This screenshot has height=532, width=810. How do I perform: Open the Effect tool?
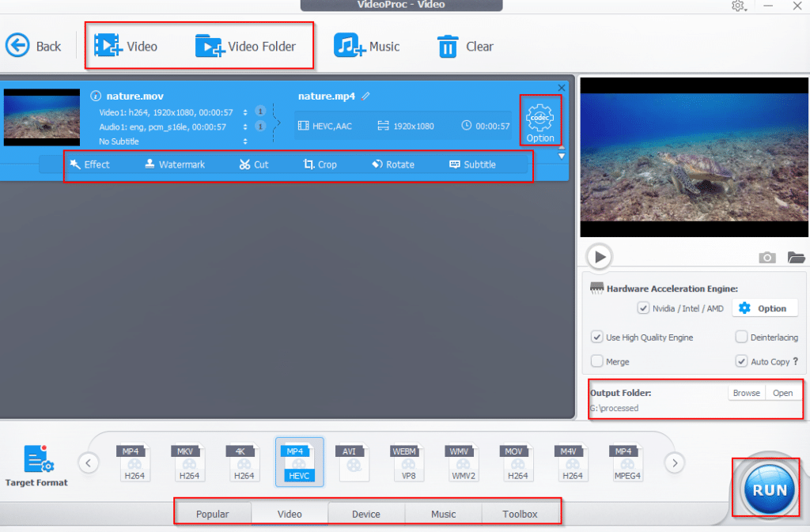pos(90,164)
